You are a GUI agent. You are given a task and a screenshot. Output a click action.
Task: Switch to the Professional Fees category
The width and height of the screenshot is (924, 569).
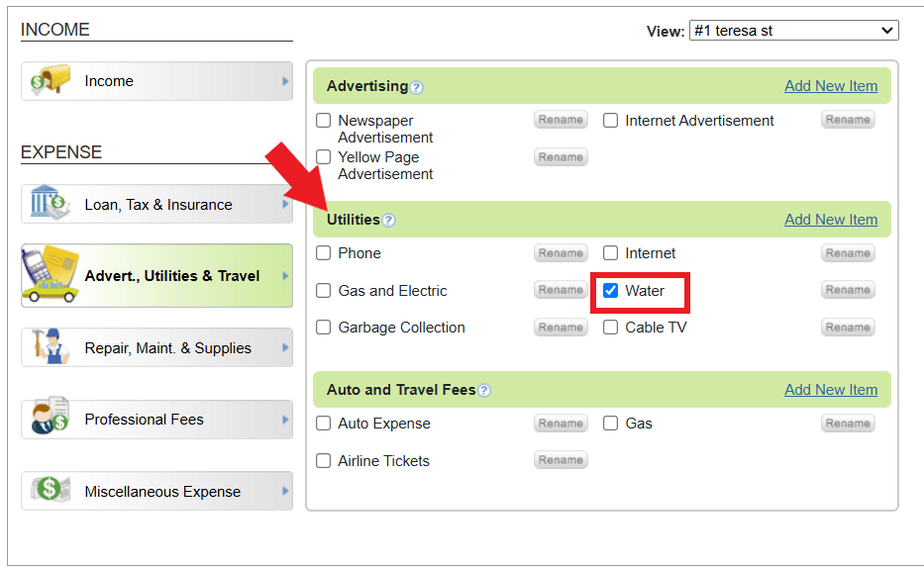145,420
